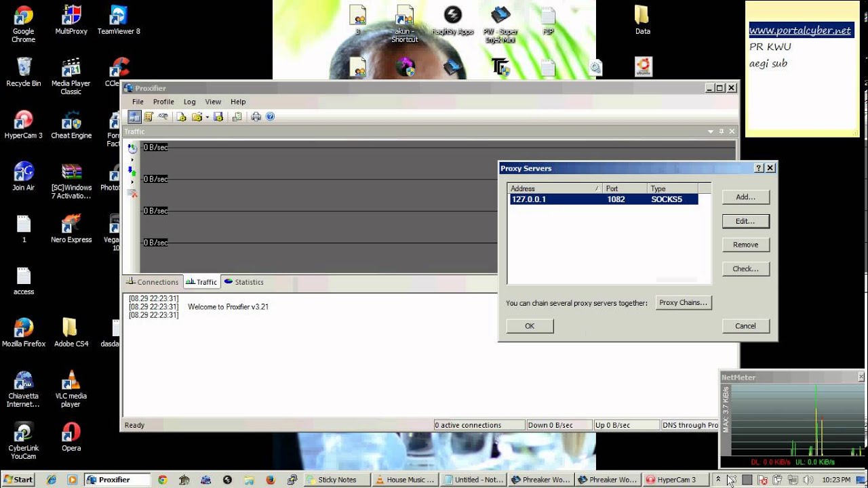Viewport: 868px width, 488px height.
Task: Switch to Untitled - Notepad taskbar button
Action: click(x=473, y=480)
